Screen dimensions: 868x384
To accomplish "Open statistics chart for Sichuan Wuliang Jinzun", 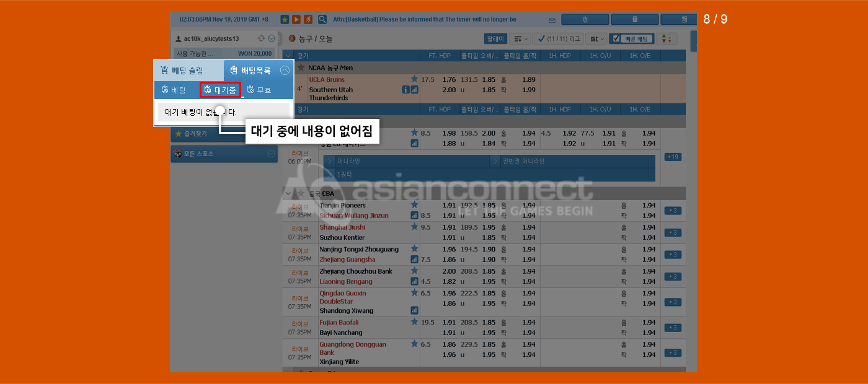I will 414,216.
